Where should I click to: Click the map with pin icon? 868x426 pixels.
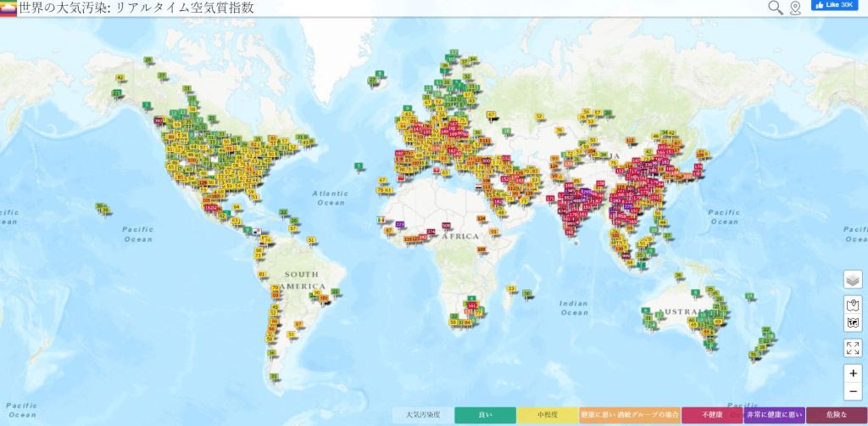(x=853, y=305)
